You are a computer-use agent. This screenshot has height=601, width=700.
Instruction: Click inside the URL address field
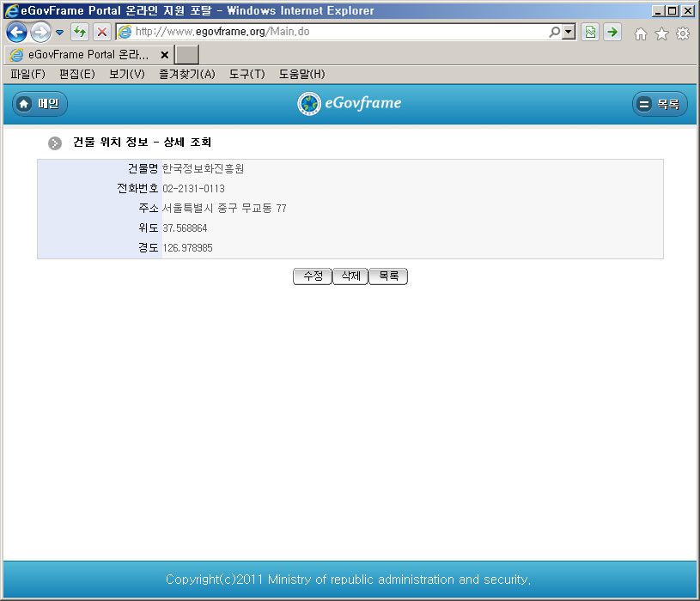[335, 33]
